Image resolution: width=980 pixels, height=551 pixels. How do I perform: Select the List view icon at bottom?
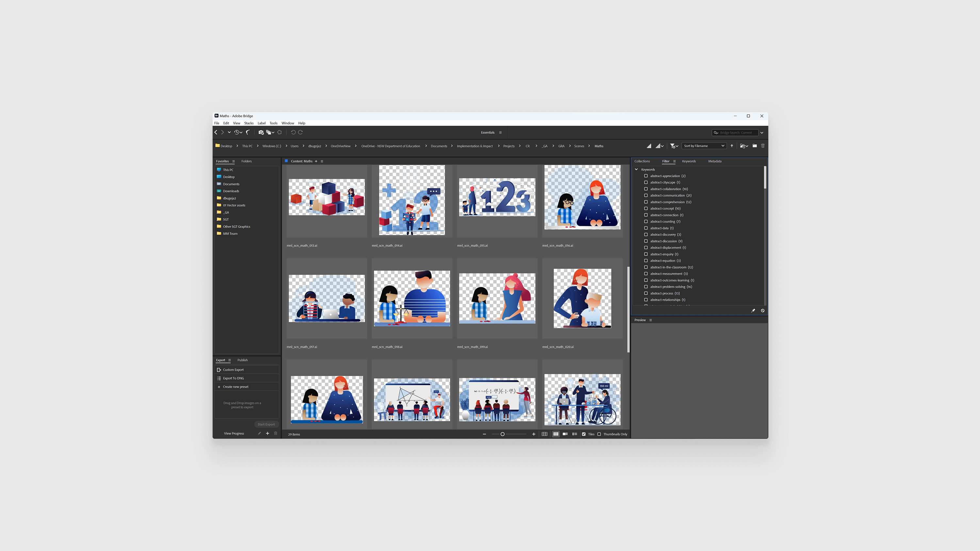tap(575, 434)
